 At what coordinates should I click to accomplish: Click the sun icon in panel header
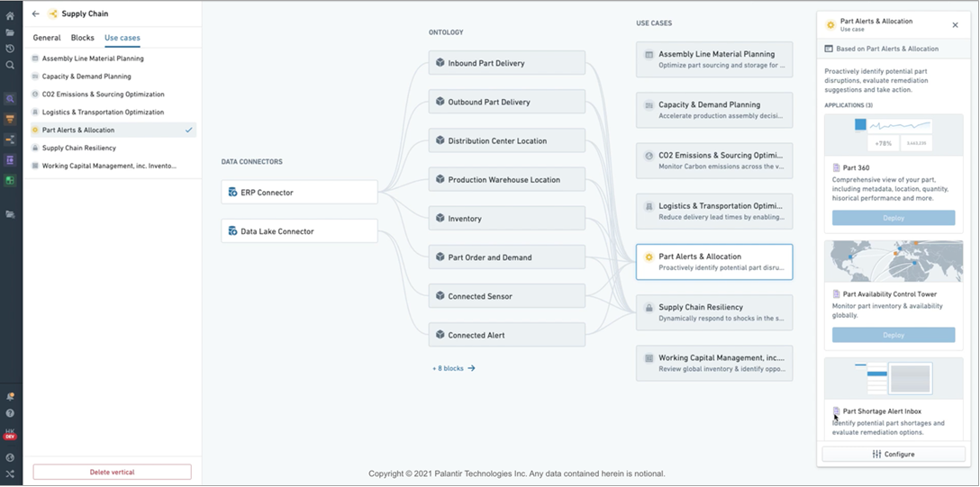[830, 25]
